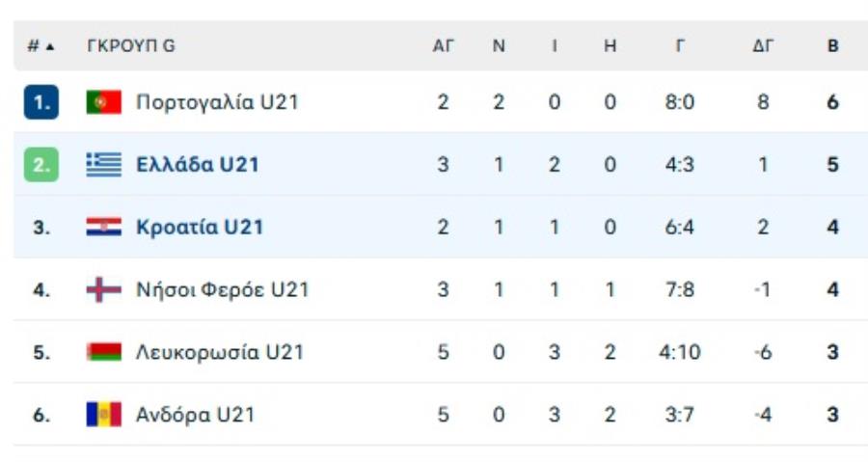The image size is (868, 462).
Task: Select the Νήσοι Φερόε U21 team name
Action: click(x=222, y=289)
